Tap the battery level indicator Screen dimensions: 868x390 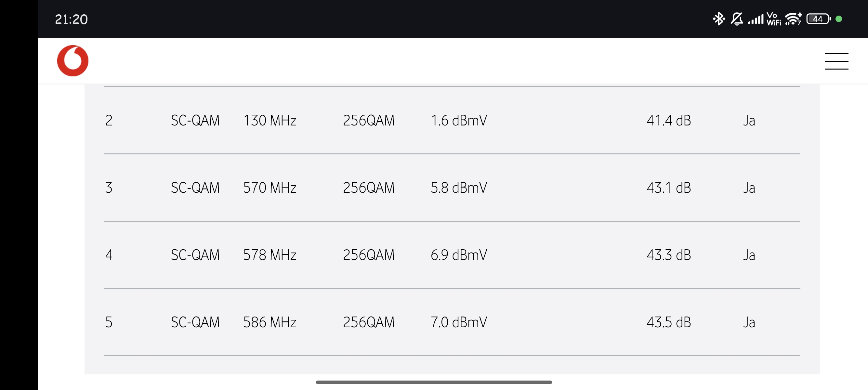coord(818,19)
